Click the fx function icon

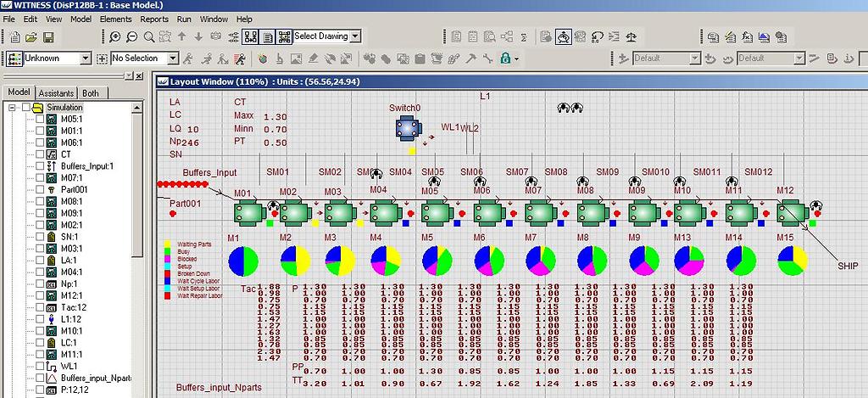pyautogui.click(x=747, y=37)
